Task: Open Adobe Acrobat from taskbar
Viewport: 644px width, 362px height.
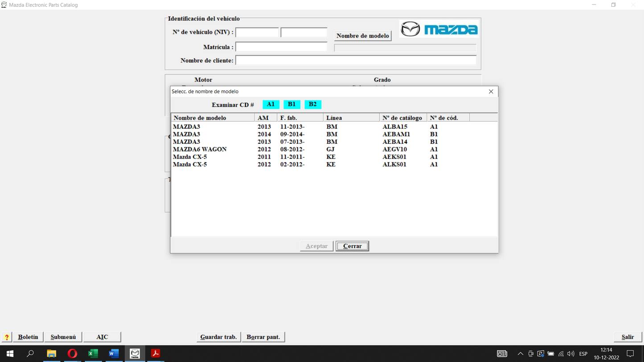Action: pyautogui.click(x=156, y=354)
